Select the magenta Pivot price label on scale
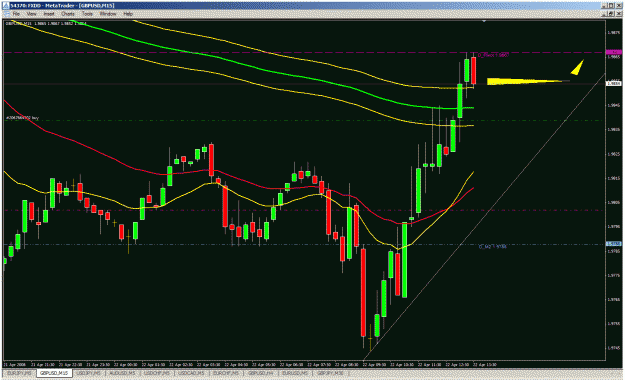The height and width of the screenshot is (380, 625). (x=613, y=52)
